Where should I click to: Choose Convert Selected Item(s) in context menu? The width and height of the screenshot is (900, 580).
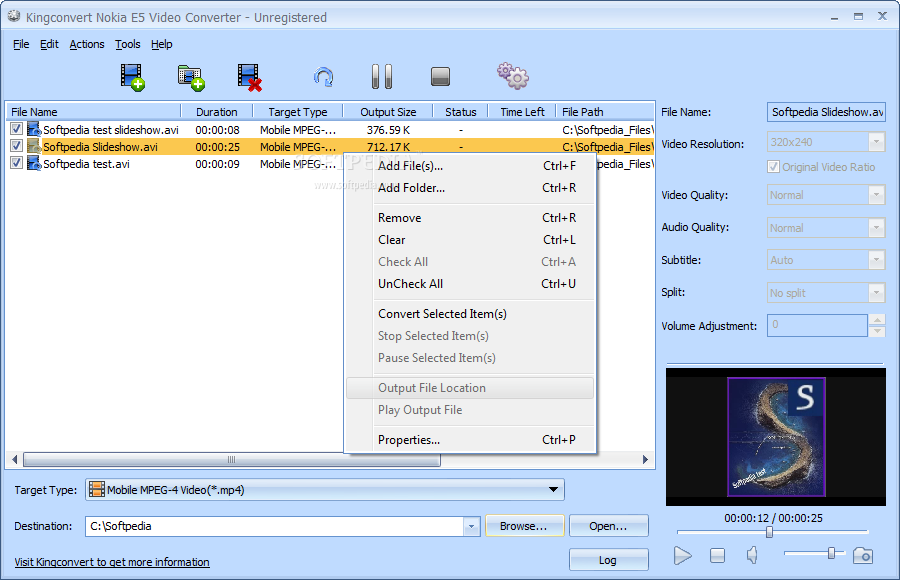pos(471,314)
